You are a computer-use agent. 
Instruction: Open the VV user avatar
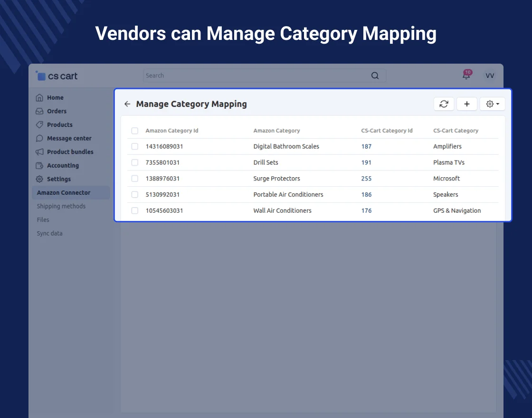(x=490, y=76)
